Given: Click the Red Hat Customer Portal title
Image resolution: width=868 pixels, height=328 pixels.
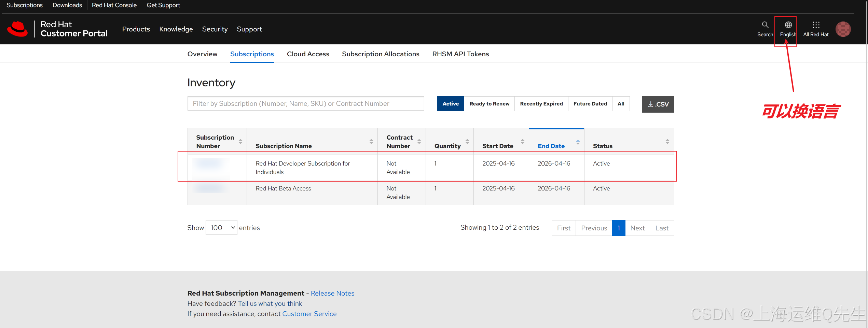Looking at the screenshot, I should (x=74, y=29).
